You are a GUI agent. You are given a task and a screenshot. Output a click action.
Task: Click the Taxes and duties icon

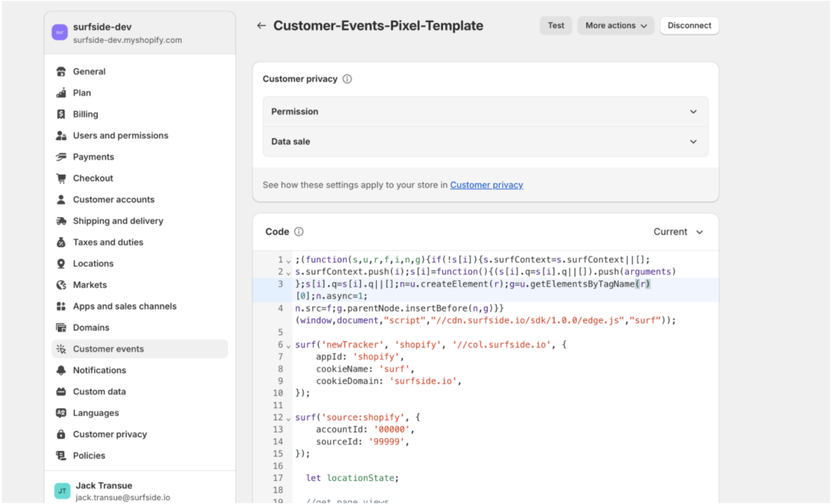click(x=61, y=242)
